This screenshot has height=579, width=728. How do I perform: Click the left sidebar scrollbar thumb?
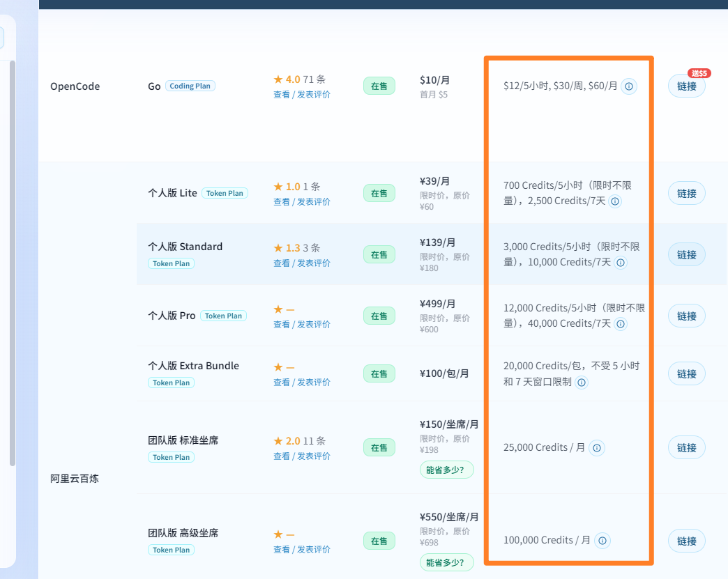pyautogui.click(x=13, y=263)
